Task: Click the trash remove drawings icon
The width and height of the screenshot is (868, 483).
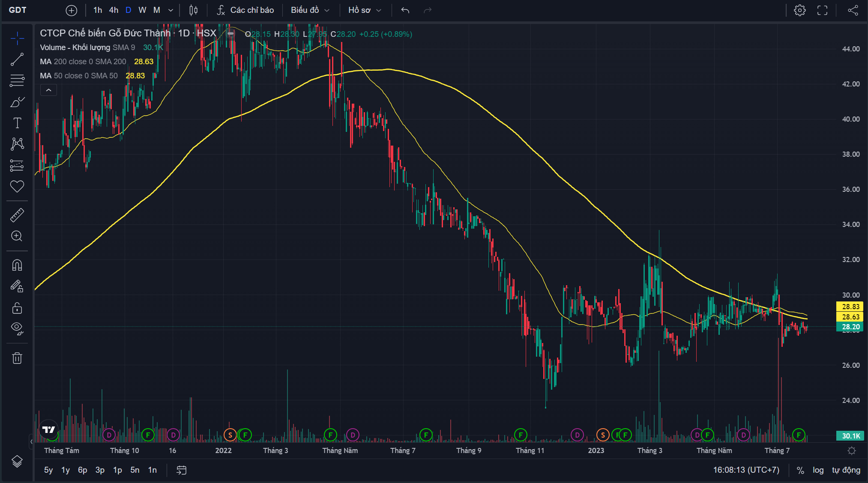Action: 17,358
